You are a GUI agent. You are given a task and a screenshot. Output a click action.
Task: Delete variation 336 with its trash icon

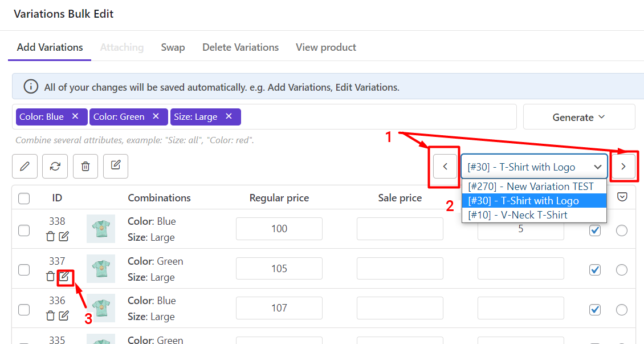click(51, 315)
